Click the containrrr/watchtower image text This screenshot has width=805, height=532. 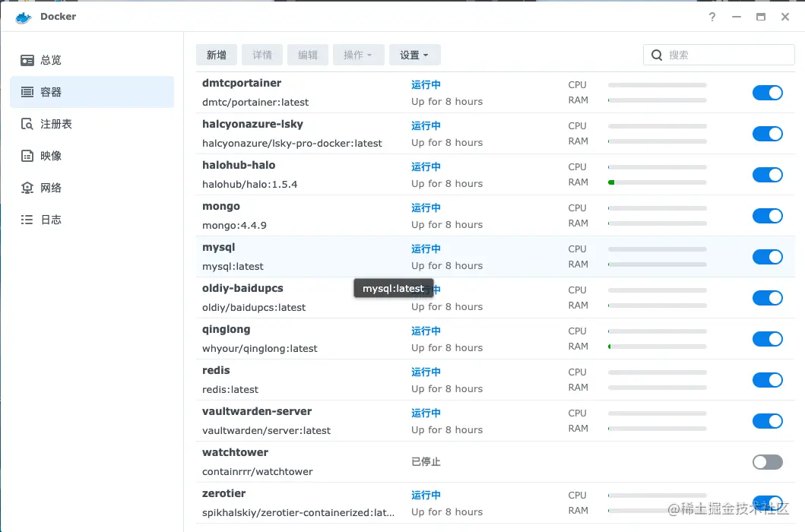(x=257, y=472)
